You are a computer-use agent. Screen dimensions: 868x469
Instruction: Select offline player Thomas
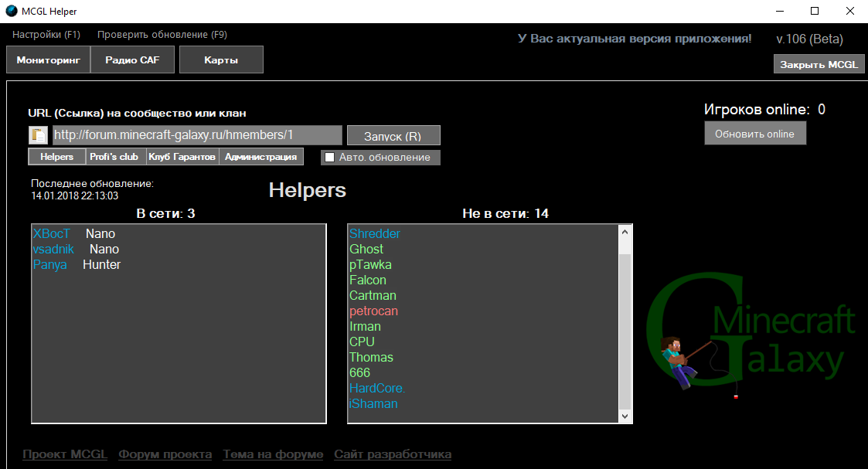372,357
